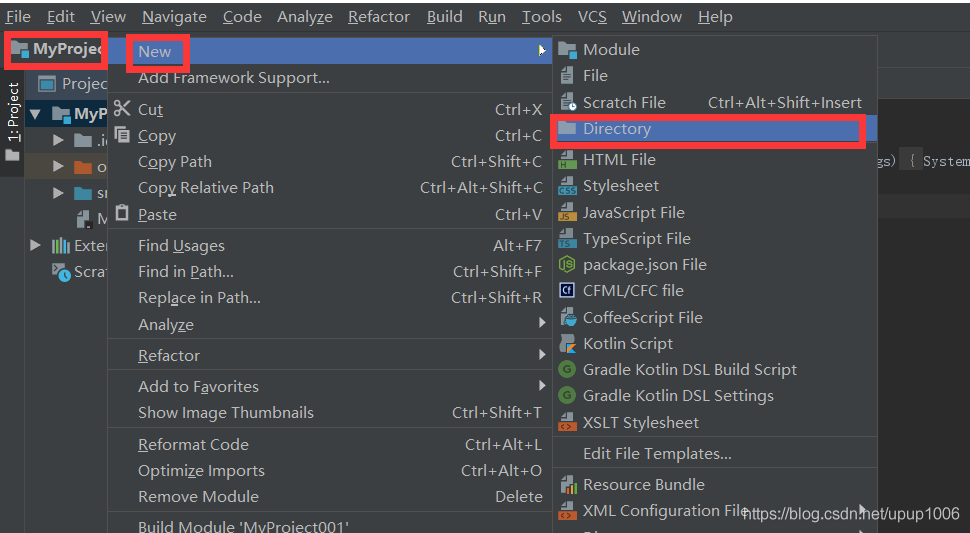This screenshot has width=970, height=533.
Task: Click the Resource Bundle icon
Action: click(x=568, y=485)
